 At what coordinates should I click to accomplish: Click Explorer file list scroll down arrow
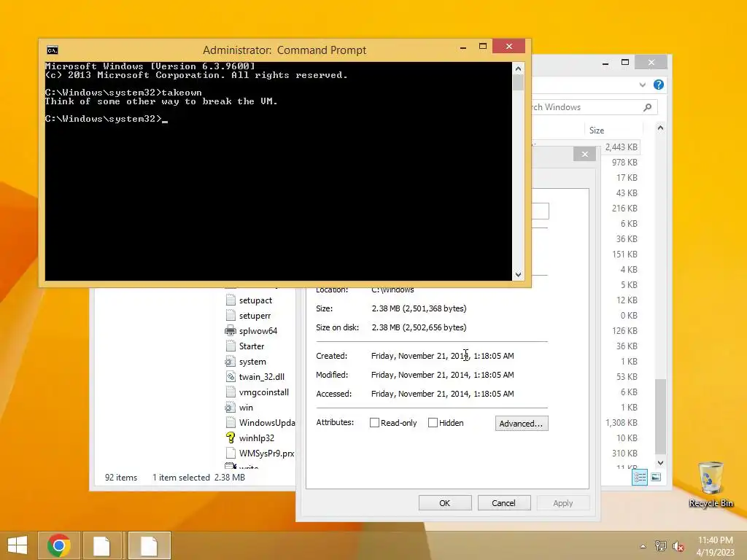[660, 463]
